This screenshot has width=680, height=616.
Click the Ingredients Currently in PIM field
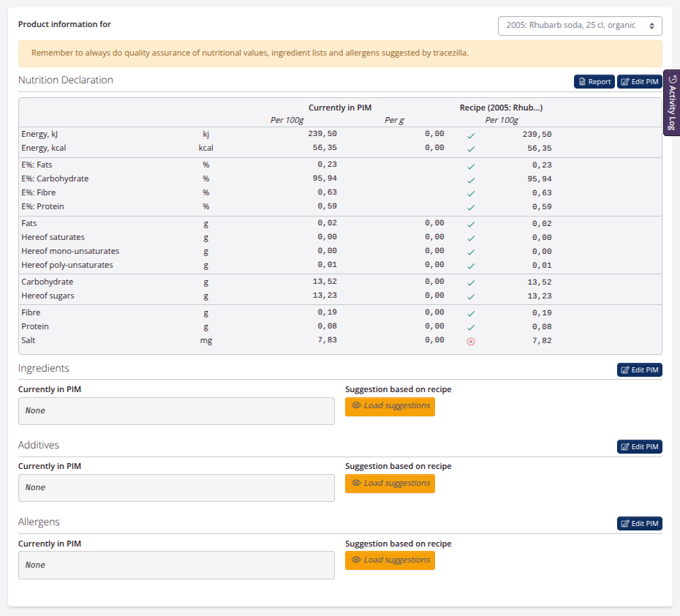[176, 411]
